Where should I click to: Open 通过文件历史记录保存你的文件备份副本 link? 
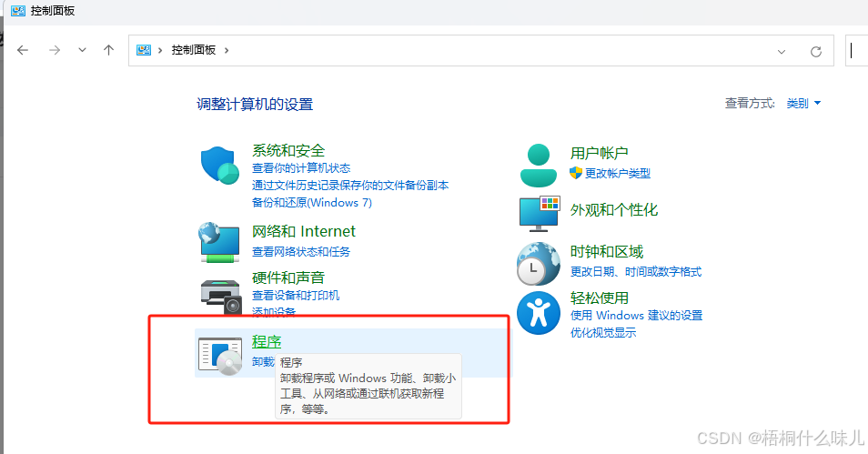pyautogui.click(x=350, y=186)
